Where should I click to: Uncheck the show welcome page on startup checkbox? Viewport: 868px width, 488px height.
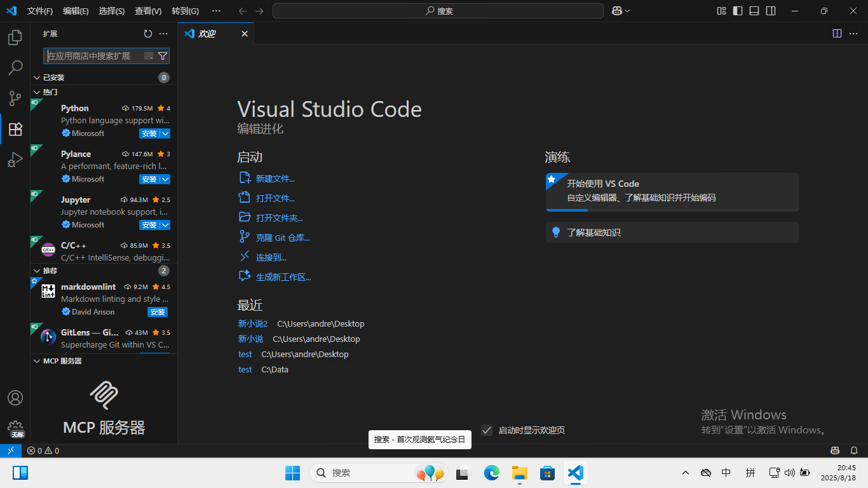[487, 430]
